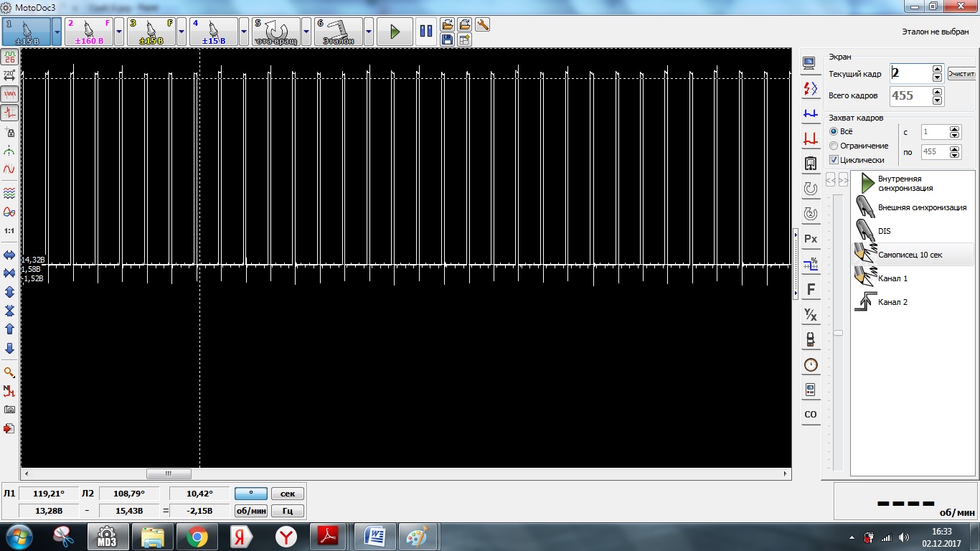Toggle the об/мин unit button
This screenshot has width=980, height=551.
point(251,511)
